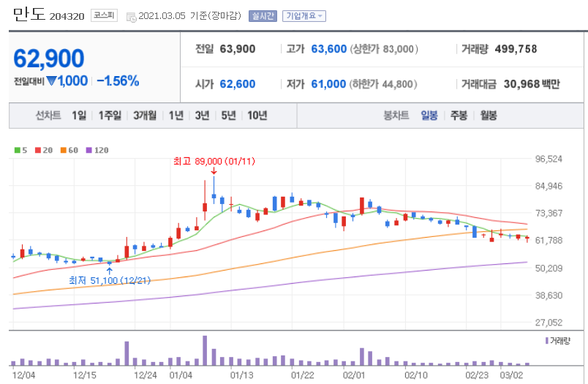Click the 61,788 price axis label
This screenshot has width=588, height=384.
tap(549, 241)
